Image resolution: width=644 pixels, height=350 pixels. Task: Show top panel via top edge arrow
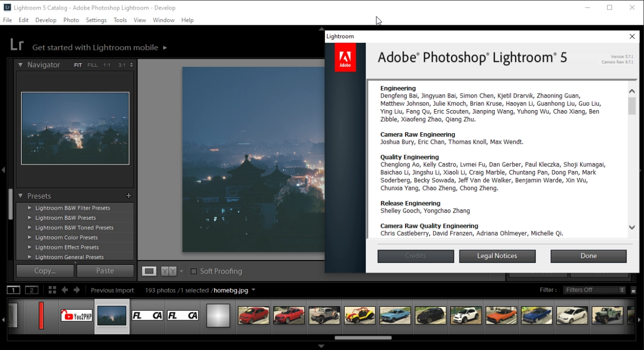point(322,29)
